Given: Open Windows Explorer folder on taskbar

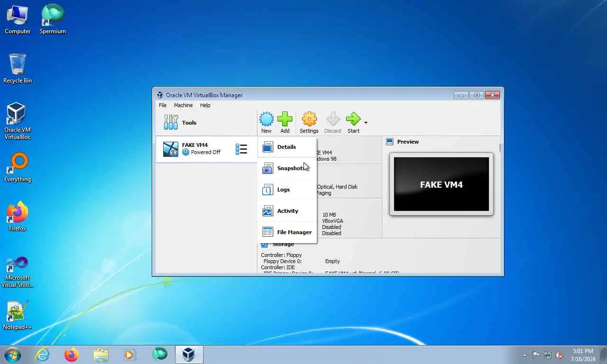Looking at the screenshot, I should tap(101, 355).
